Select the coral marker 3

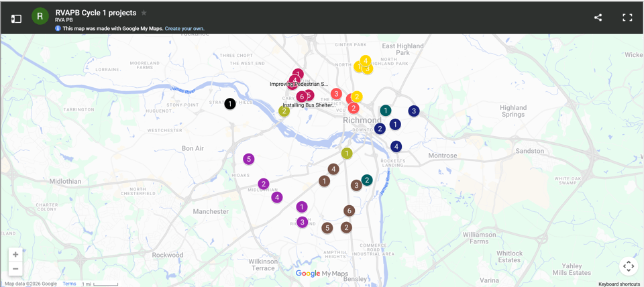click(x=336, y=94)
